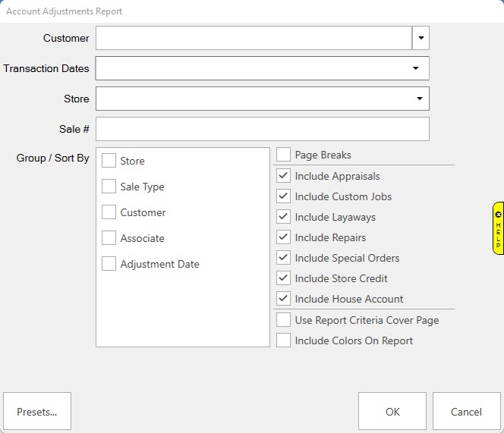Open the yellow HELP side tab
504x433 pixels.
498,227
